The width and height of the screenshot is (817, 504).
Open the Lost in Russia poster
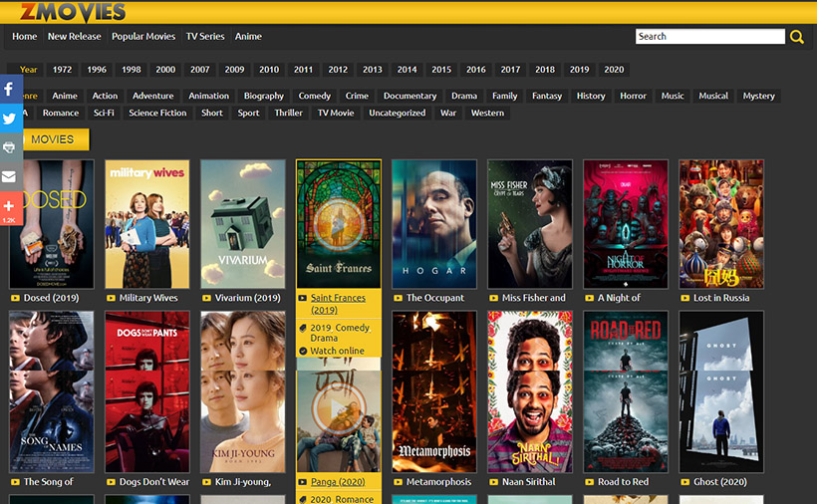(x=721, y=224)
